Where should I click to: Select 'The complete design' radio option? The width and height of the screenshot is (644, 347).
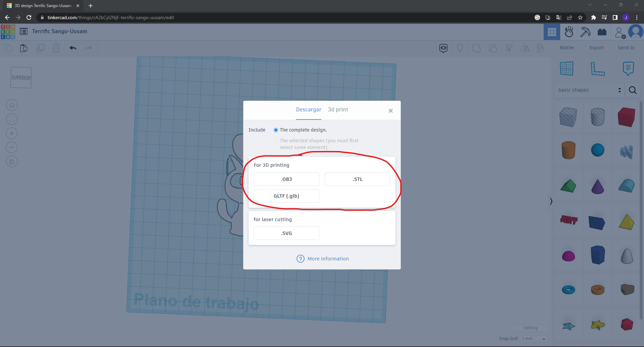276,130
